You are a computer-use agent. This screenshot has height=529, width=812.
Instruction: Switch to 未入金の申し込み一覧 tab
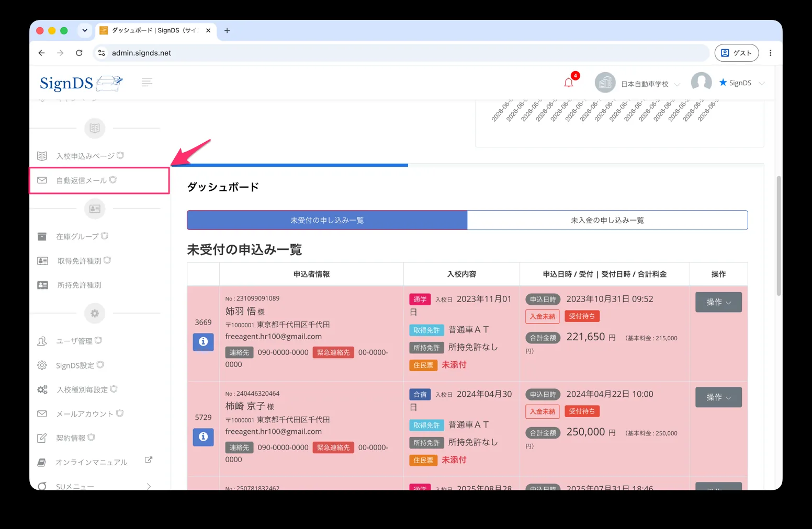pos(607,220)
